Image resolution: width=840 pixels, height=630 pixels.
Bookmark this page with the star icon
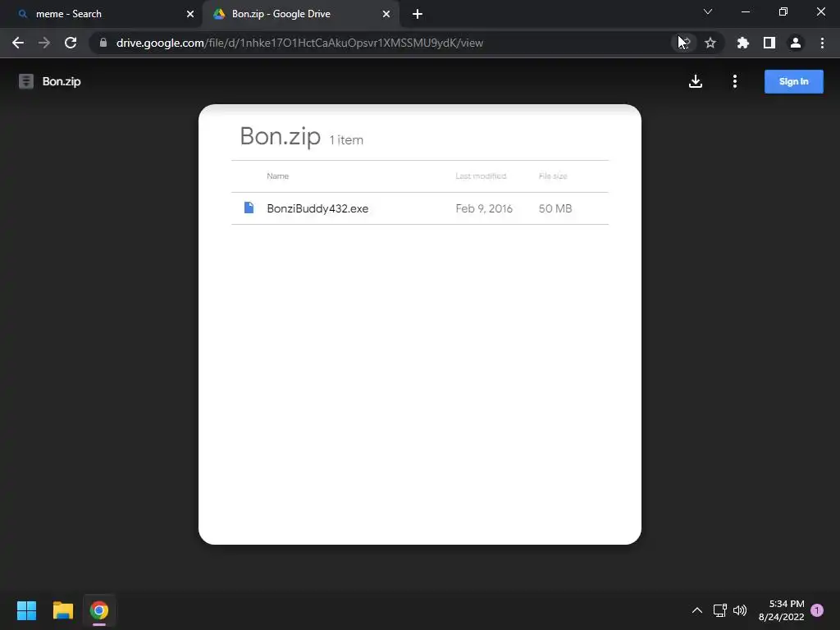pos(710,43)
